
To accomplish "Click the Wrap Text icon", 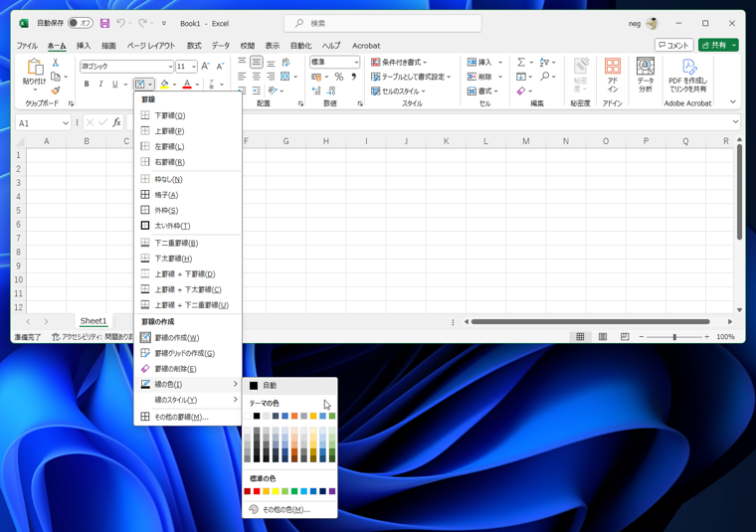I will pos(285,63).
